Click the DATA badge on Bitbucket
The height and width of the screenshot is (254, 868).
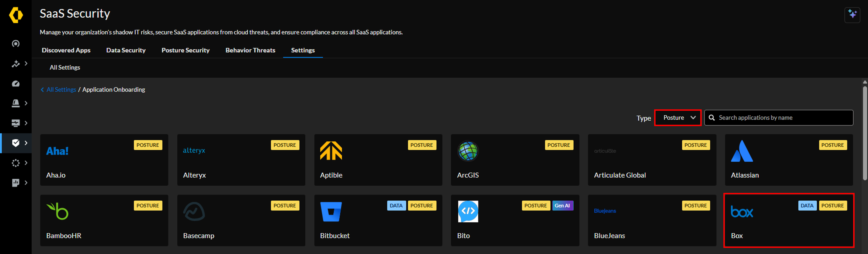(x=396, y=206)
